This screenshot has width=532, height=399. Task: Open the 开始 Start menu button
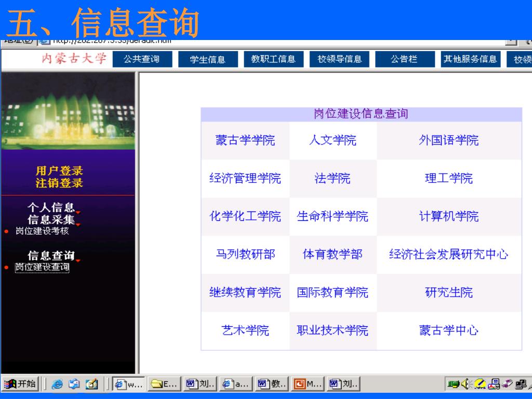click(x=20, y=384)
